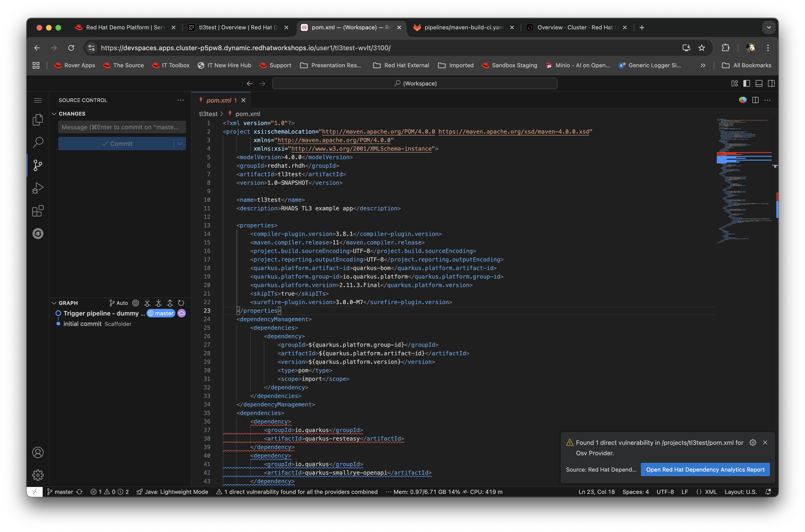Split the editor using the split icon

(x=755, y=100)
